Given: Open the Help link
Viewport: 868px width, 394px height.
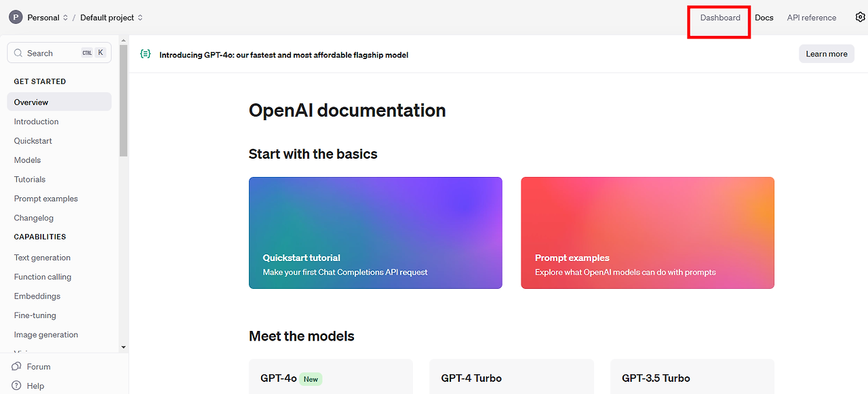Looking at the screenshot, I should point(35,386).
